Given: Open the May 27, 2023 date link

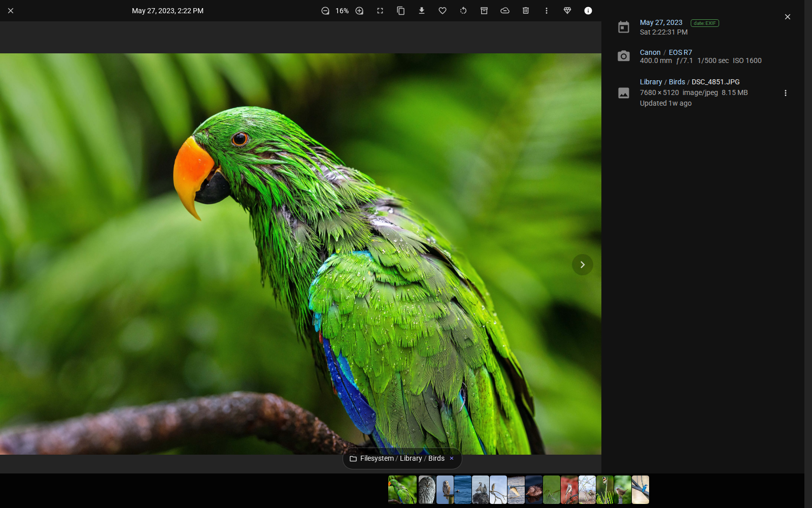Looking at the screenshot, I should 661,22.
